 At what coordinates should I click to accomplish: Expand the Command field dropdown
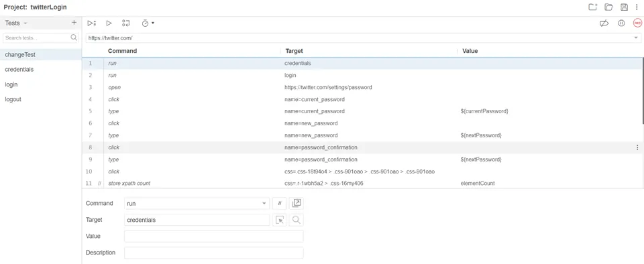click(x=264, y=203)
